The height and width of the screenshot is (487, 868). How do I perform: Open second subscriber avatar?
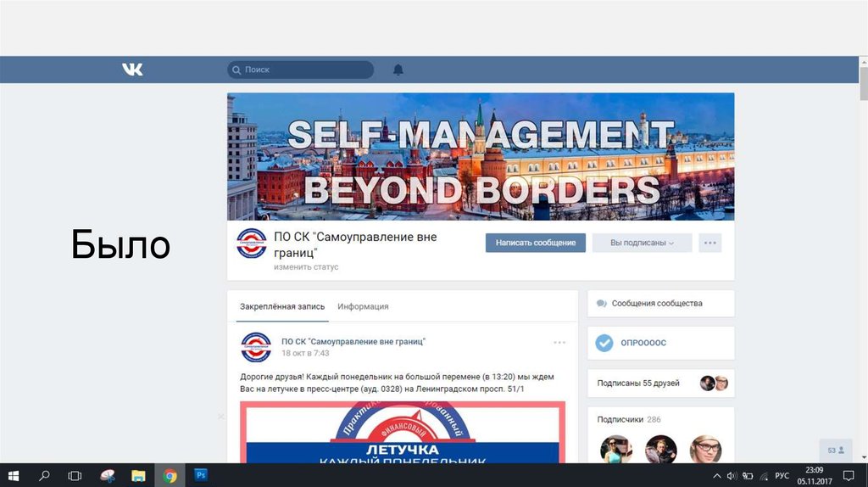coord(661,449)
